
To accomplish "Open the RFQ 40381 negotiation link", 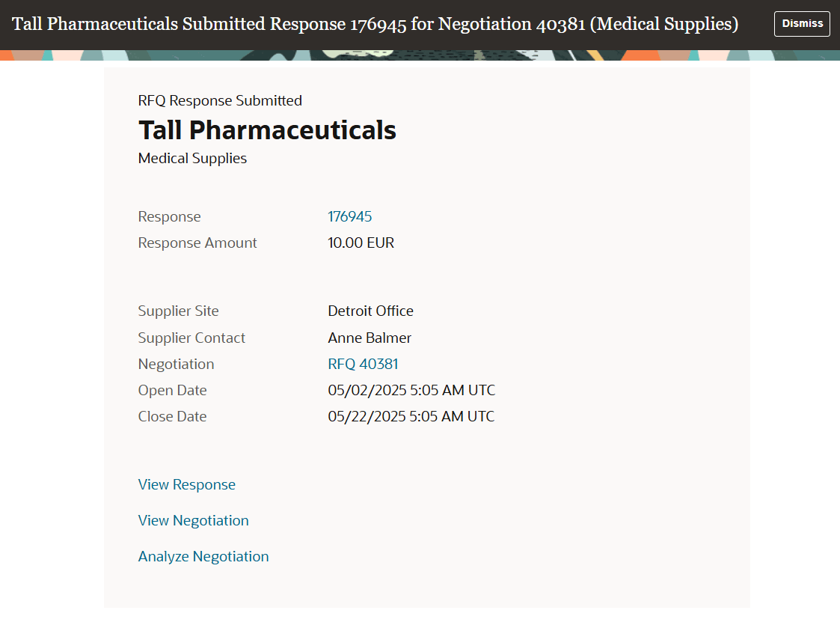I will point(363,364).
